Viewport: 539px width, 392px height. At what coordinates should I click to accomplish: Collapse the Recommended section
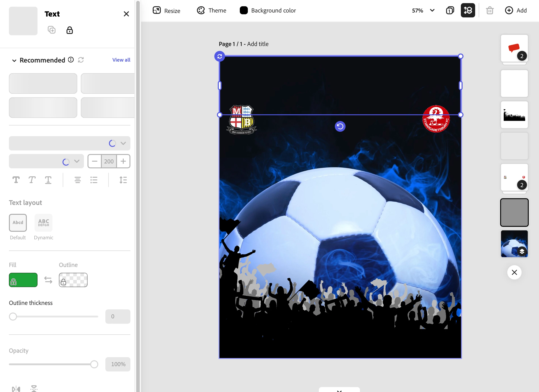[14, 60]
